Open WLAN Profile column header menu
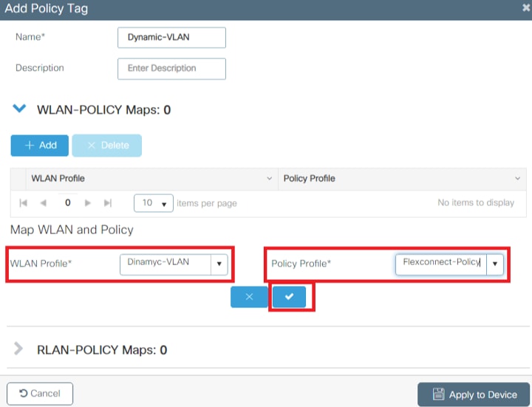 (x=269, y=179)
